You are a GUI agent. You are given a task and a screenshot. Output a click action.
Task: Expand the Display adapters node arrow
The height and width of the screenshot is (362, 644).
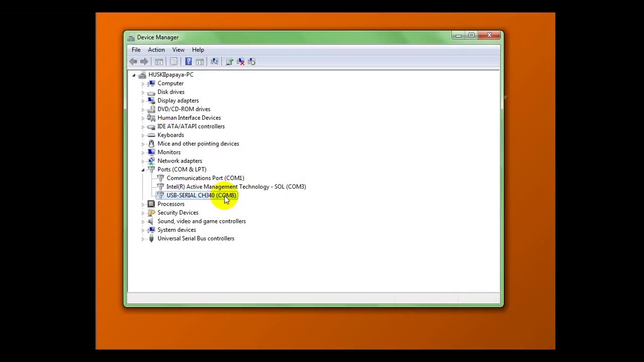click(x=143, y=101)
